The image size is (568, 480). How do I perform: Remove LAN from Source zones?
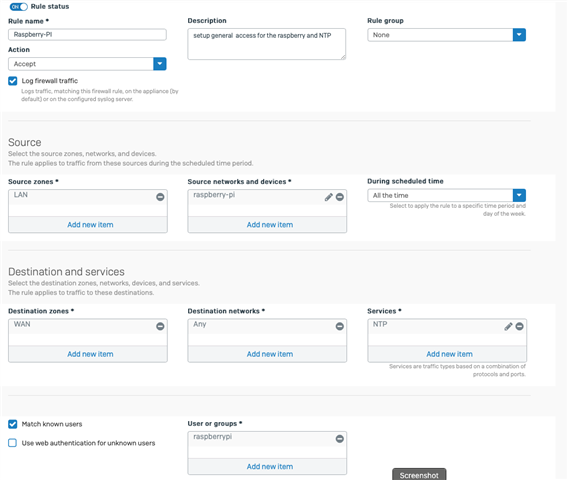click(x=160, y=197)
